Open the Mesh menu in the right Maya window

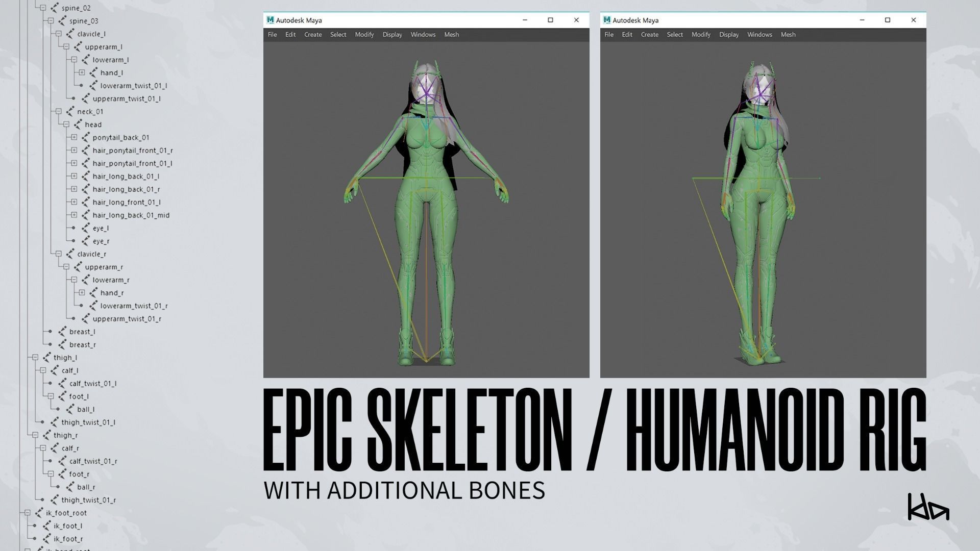pos(788,35)
